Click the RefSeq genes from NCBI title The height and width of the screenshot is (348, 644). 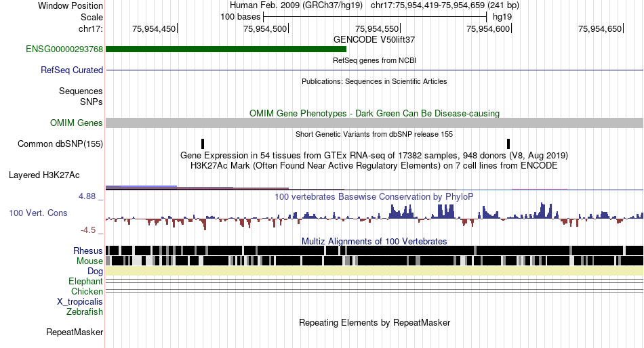(374, 61)
